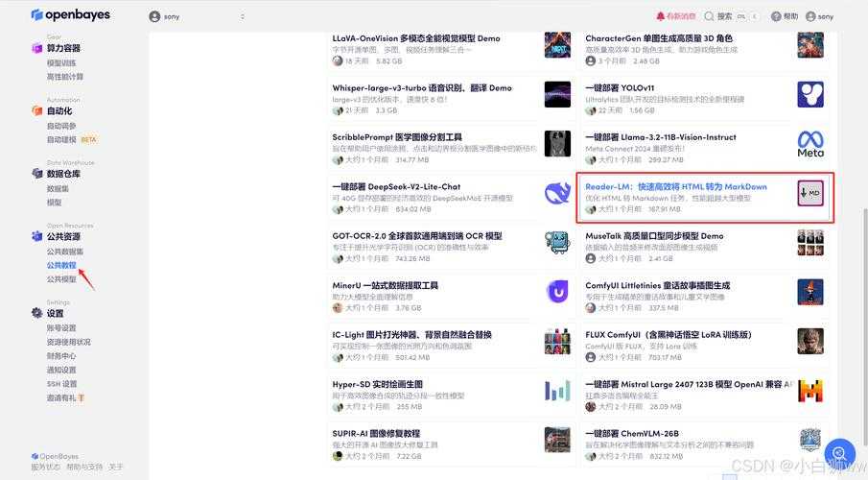Click the openbayes logo
868x480 pixels.
click(70, 14)
